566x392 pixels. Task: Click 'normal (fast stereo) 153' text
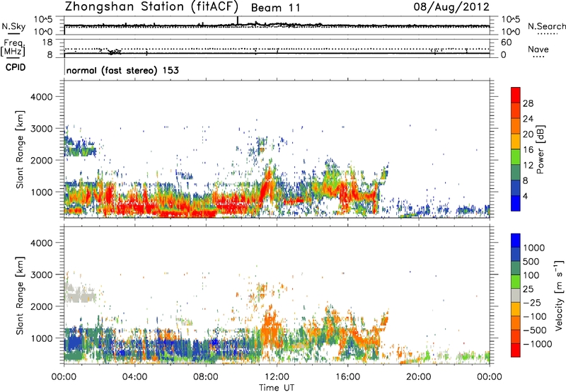point(122,70)
